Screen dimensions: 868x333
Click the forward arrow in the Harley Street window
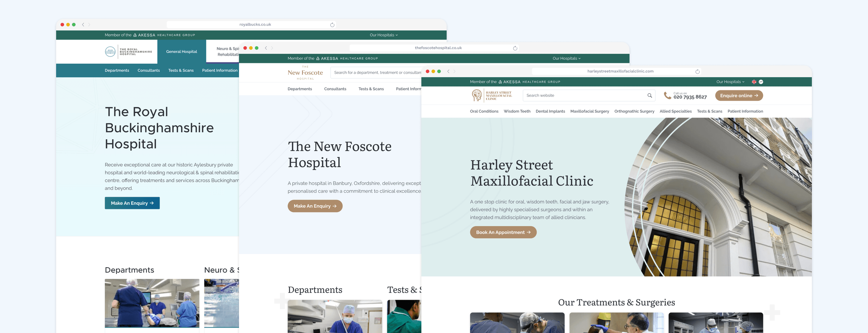tap(454, 71)
